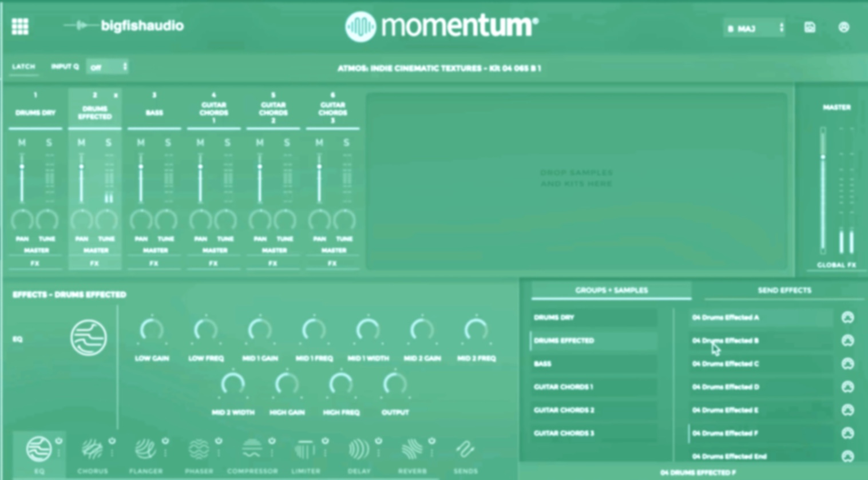868x480 pixels.
Task: Solo the Guitar Chords 1 channel
Action: click(227, 142)
